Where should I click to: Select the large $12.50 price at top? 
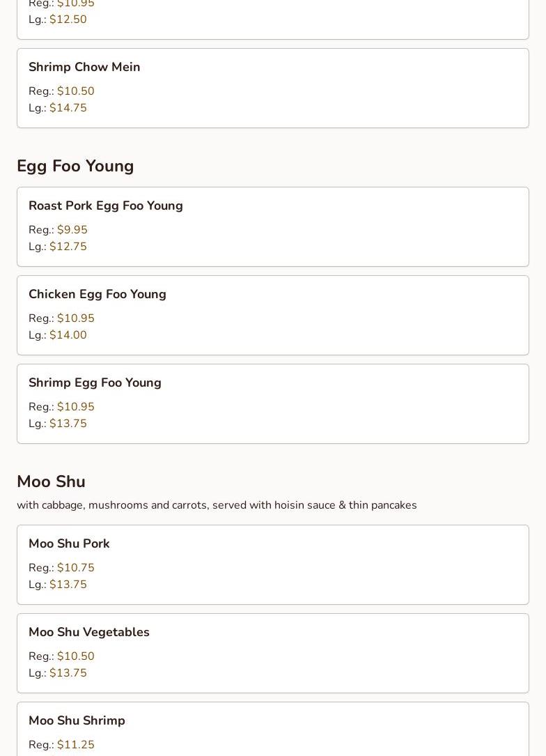coord(68,20)
